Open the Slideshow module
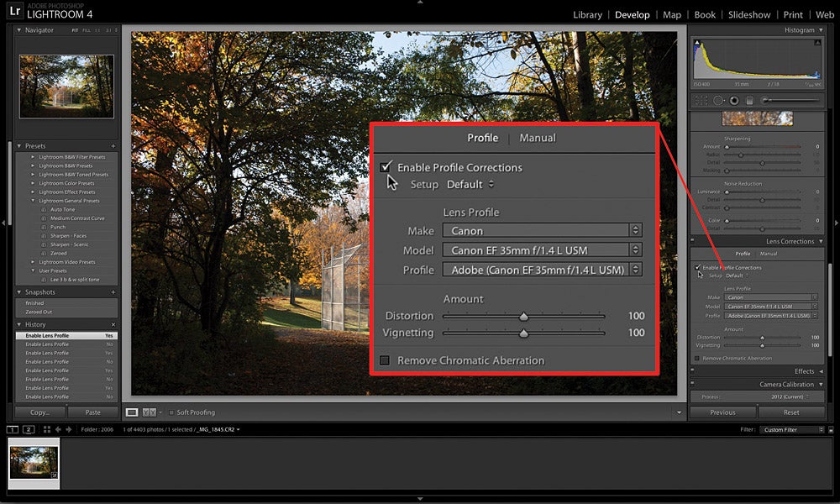Screen dimensions: 840x504 click(749, 15)
